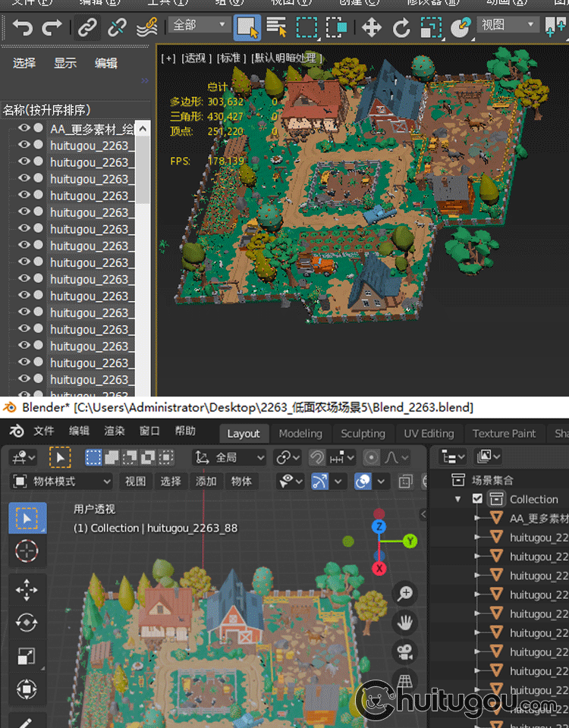Image resolution: width=569 pixels, height=728 pixels.
Task: Click the [+] viewport menu label
Action: 168,58
